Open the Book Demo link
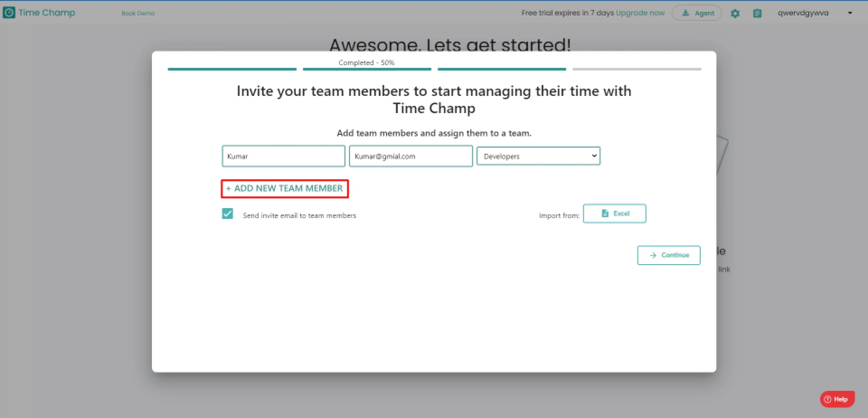This screenshot has width=868, height=418. point(138,13)
